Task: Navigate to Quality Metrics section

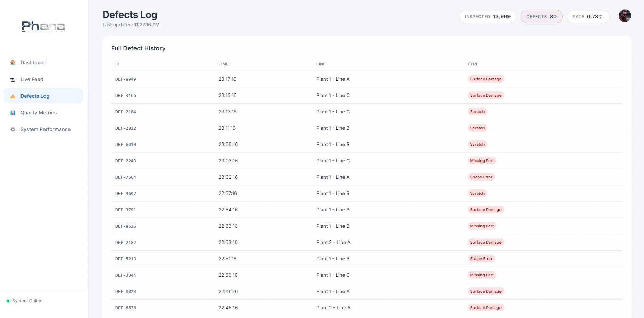Action: [x=39, y=113]
